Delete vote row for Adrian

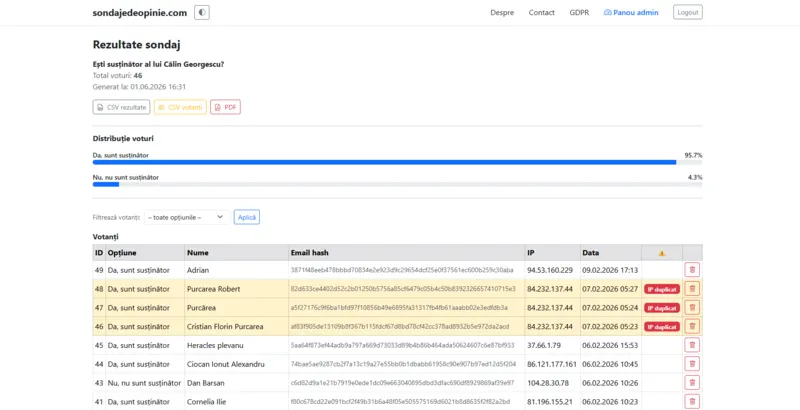click(692, 270)
